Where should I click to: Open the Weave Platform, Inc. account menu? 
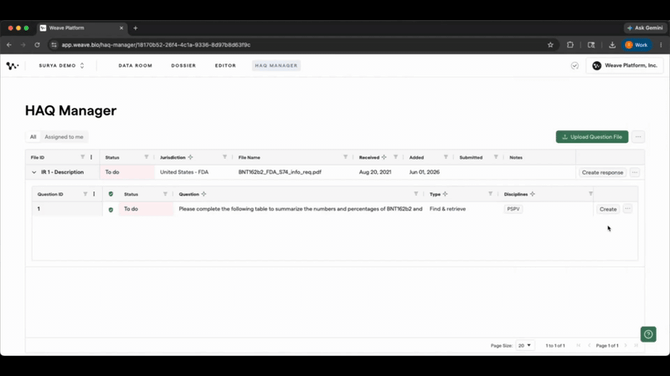coord(624,65)
